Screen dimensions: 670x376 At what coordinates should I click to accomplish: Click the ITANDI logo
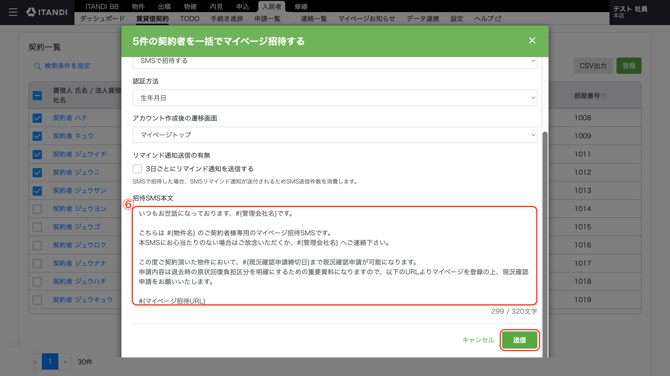click(x=47, y=12)
